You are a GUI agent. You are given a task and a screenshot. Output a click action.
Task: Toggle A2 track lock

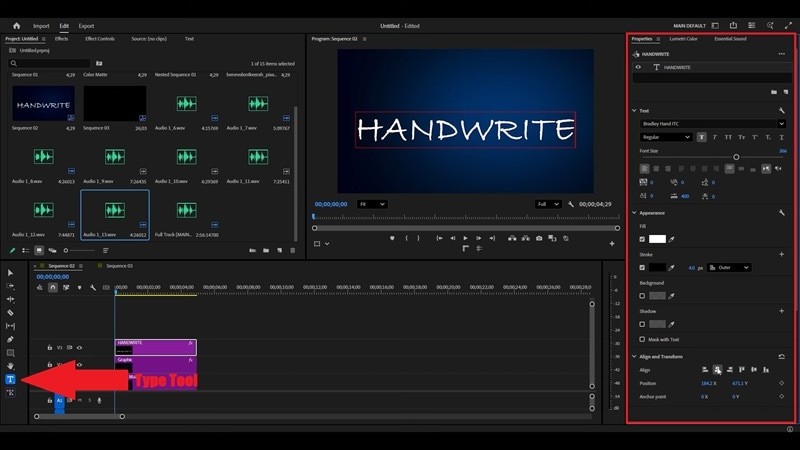[49, 401]
